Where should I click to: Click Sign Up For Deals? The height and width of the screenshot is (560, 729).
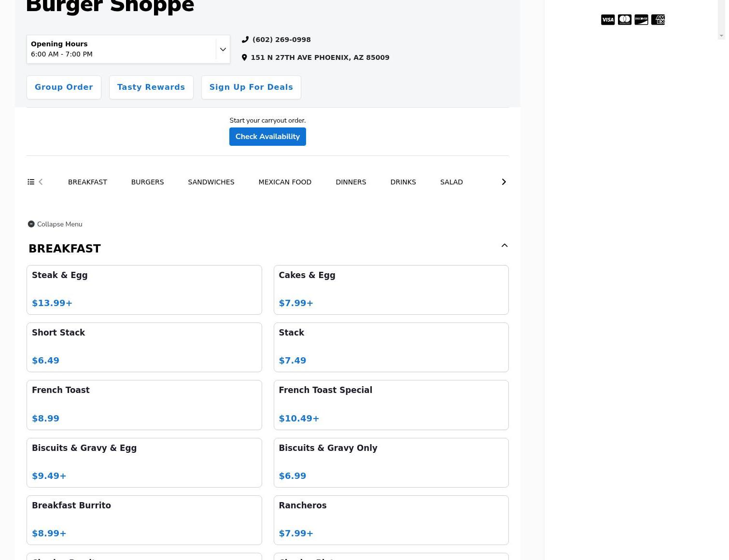[x=251, y=87]
